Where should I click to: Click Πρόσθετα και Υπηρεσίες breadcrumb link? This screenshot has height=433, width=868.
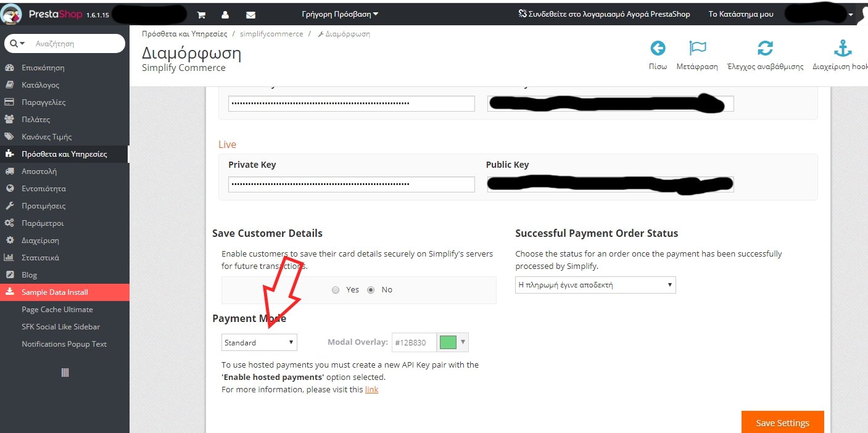[184, 34]
